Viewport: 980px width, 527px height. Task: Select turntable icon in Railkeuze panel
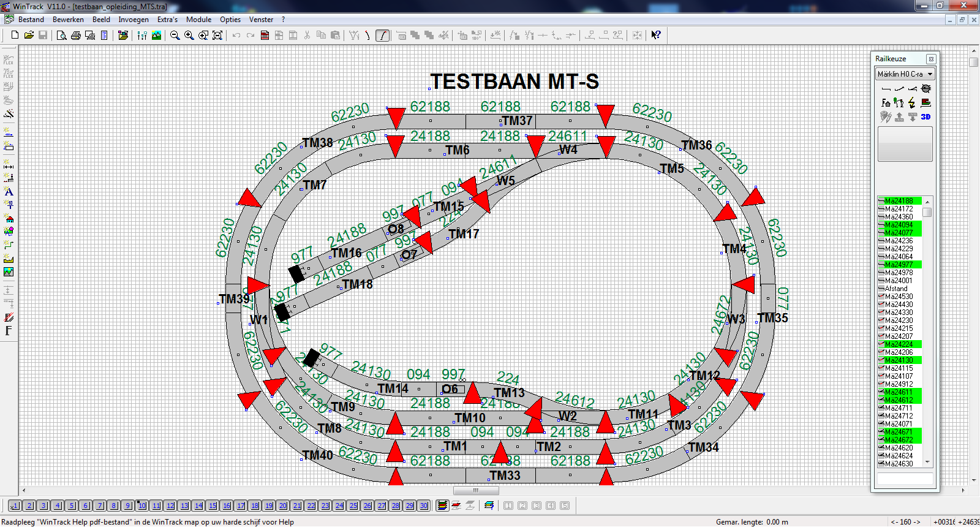926,89
